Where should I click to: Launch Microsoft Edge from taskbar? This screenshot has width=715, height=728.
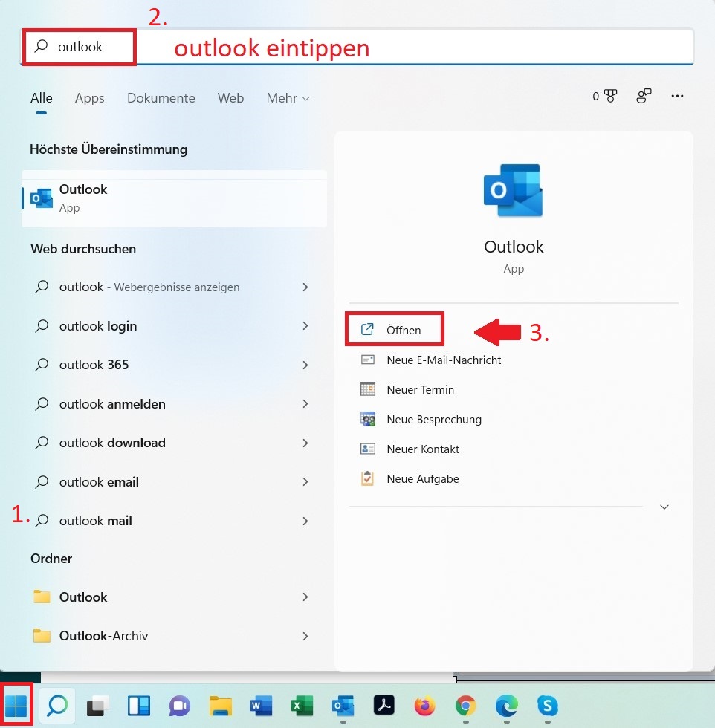pos(506,706)
